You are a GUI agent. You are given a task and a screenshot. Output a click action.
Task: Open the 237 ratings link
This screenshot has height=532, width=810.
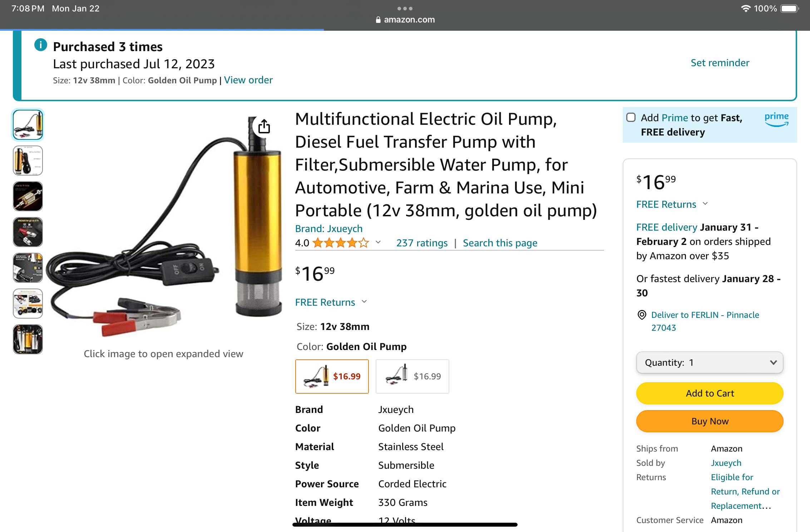(422, 243)
